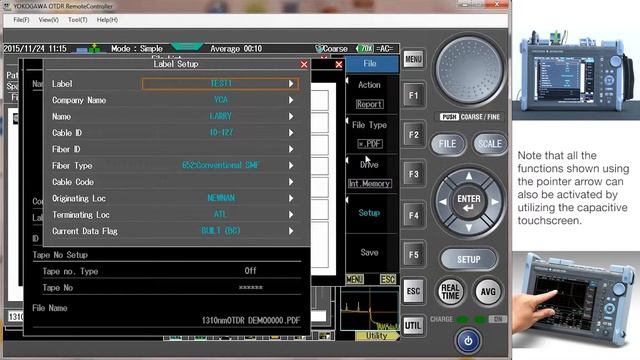Click the File Type *.PDF soft key
The image size is (640, 360).
click(x=370, y=134)
